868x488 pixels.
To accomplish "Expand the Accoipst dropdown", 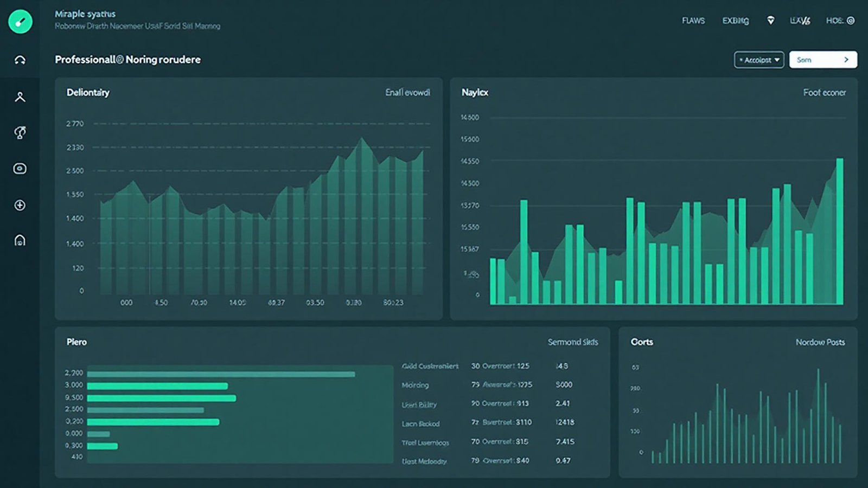I will click(759, 60).
